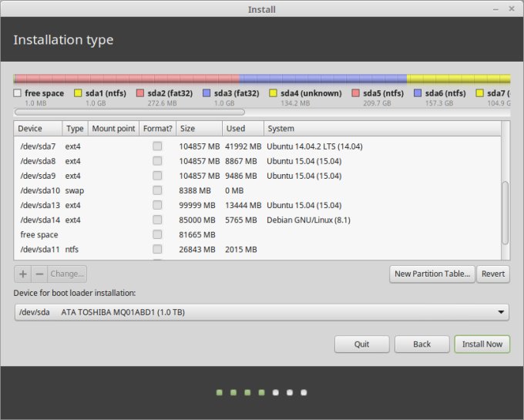Select the /dev/sda11 ntfs row
524x420 pixels.
(x=257, y=249)
